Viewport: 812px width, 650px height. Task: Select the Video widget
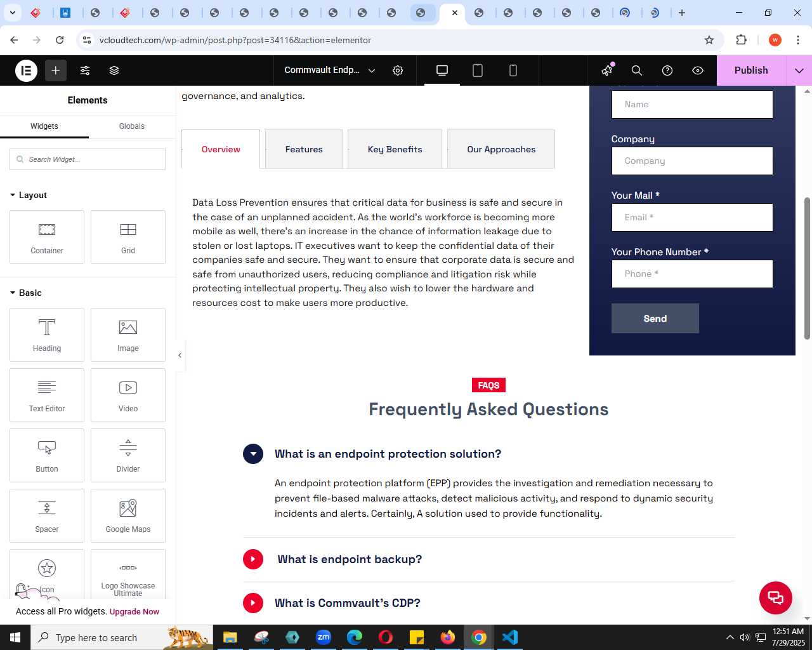(x=128, y=395)
